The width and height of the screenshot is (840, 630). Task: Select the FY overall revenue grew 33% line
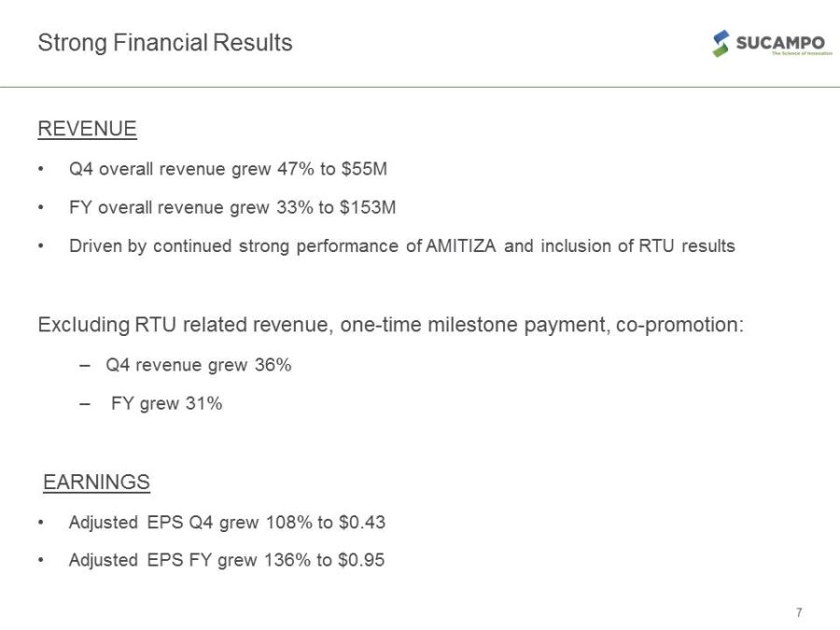click(x=231, y=207)
